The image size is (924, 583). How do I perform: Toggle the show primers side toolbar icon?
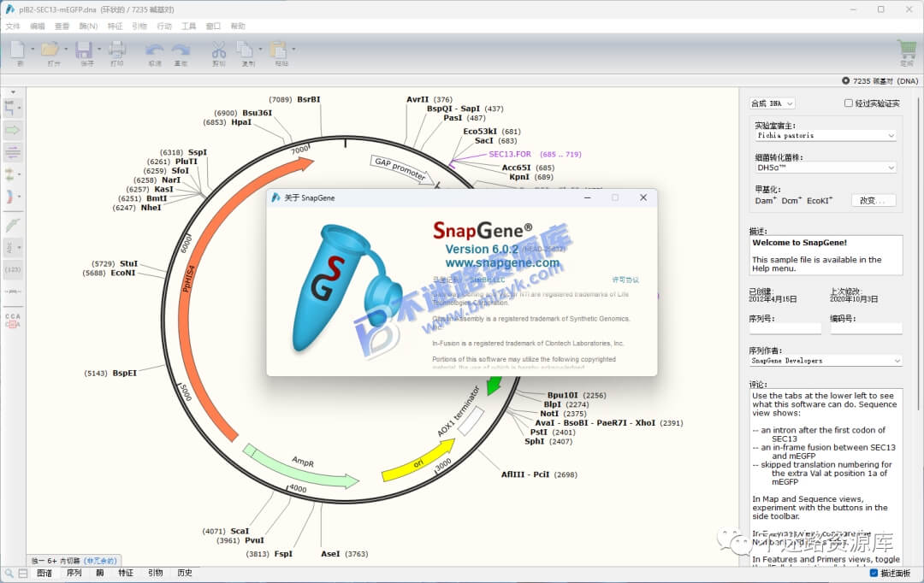[x=12, y=152]
